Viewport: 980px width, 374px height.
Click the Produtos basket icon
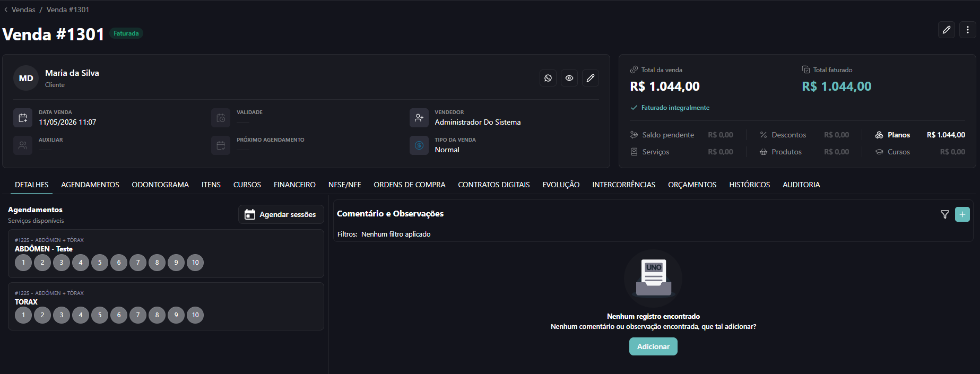[764, 152]
